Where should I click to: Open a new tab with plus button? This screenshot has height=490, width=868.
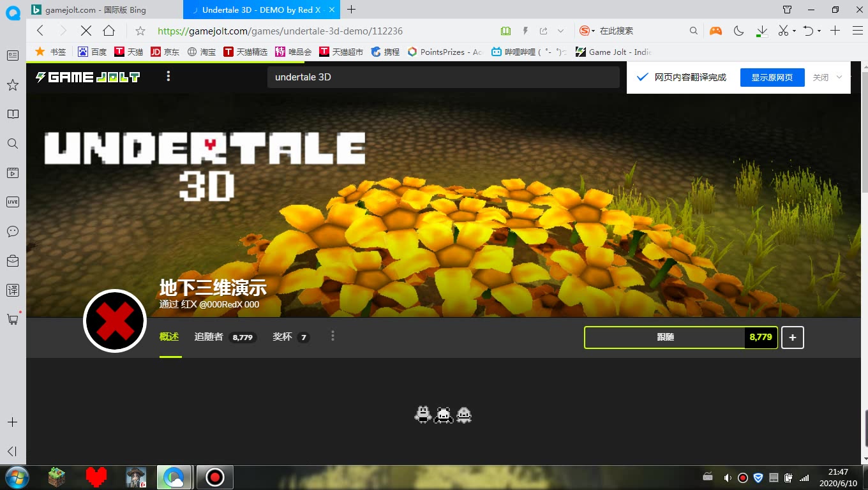click(351, 10)
